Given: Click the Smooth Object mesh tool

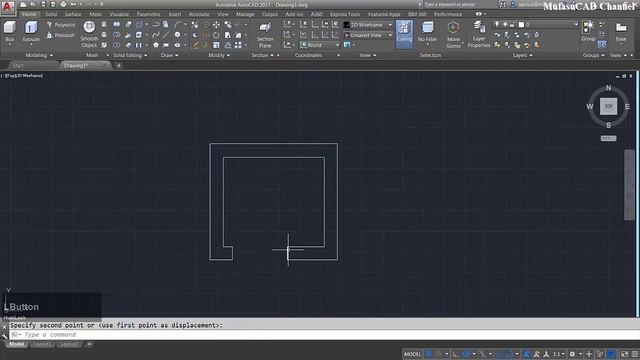Looking at the screenshot, I should coord(89,35).
